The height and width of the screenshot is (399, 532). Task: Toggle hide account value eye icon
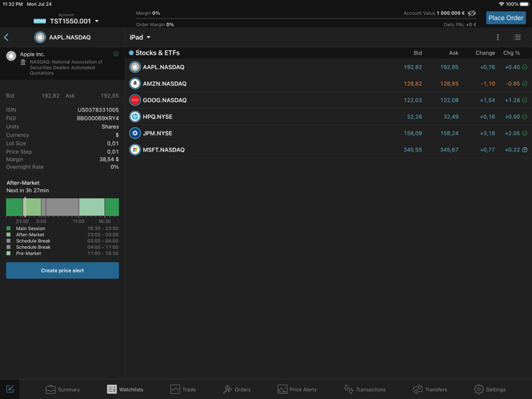[472, 13]
